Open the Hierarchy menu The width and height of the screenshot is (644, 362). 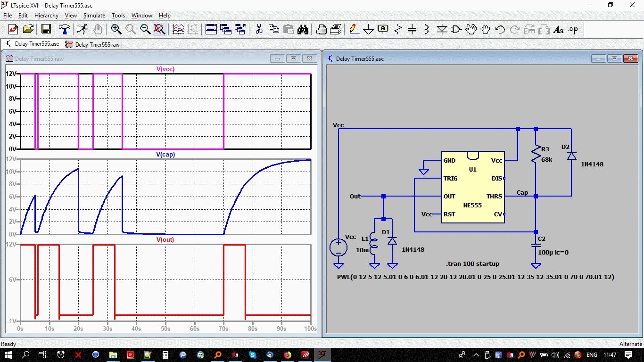coord(46,16)
